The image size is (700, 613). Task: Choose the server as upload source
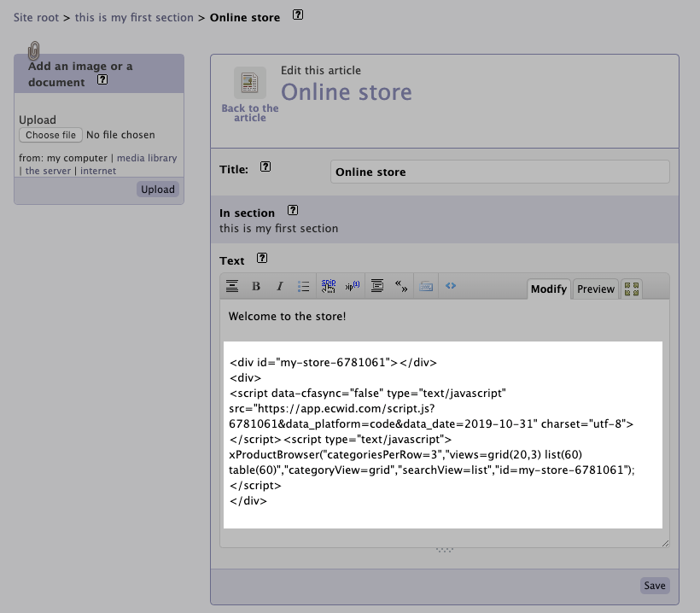pos(48,171)
